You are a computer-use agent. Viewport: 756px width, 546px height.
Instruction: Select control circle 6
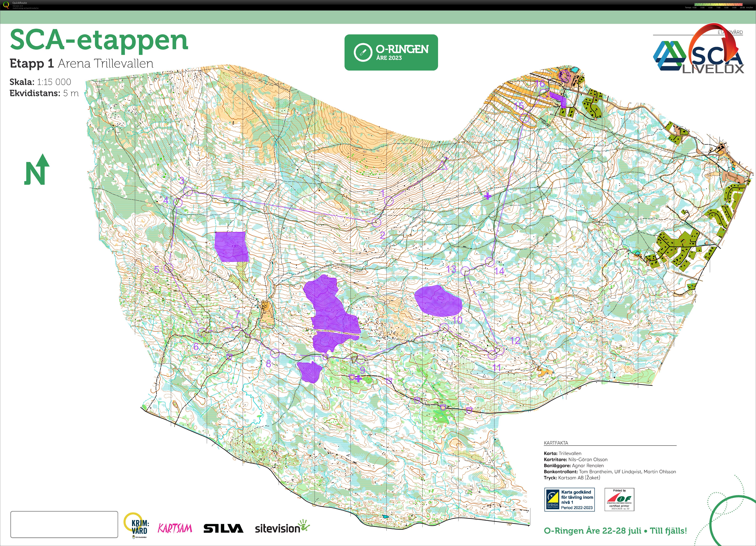[202, 332]
